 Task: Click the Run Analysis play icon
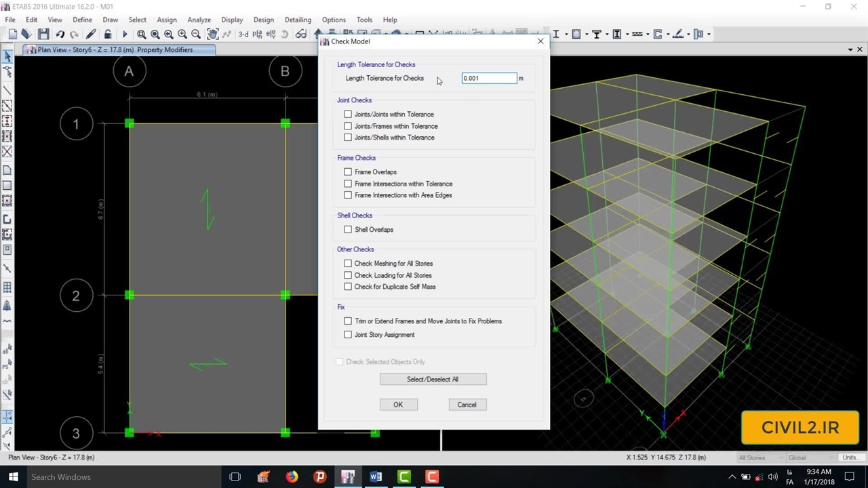[124, 34]
